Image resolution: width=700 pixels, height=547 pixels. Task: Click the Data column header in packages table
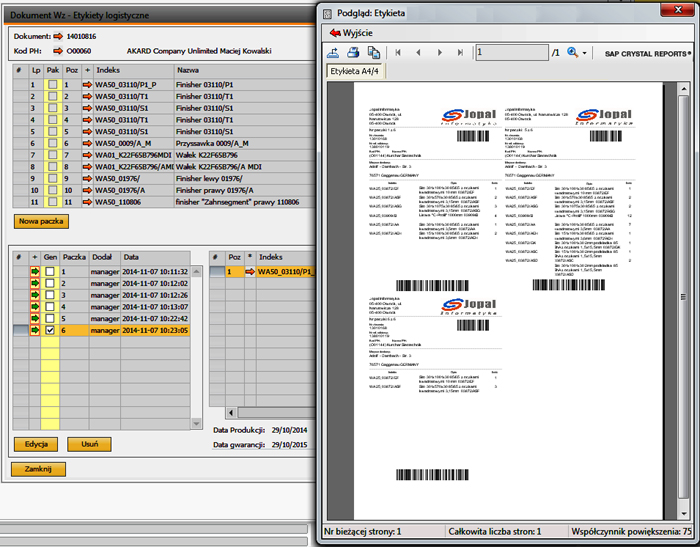[155, 257]
